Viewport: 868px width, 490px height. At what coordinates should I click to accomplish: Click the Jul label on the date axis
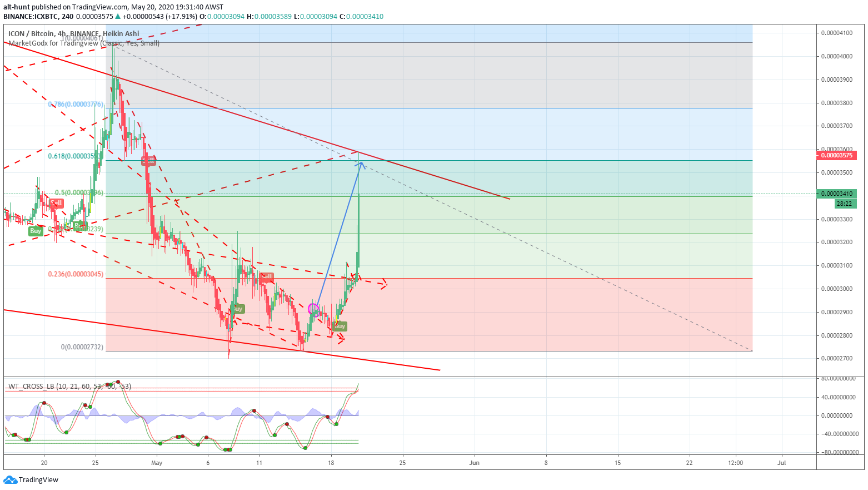tap(782, 463)
